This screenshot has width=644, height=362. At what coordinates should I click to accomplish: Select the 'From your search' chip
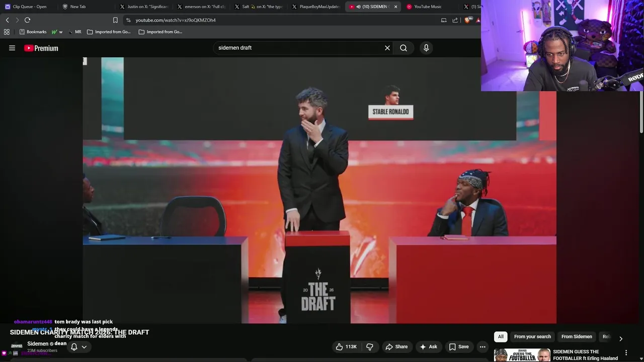[x=532, y=337]
